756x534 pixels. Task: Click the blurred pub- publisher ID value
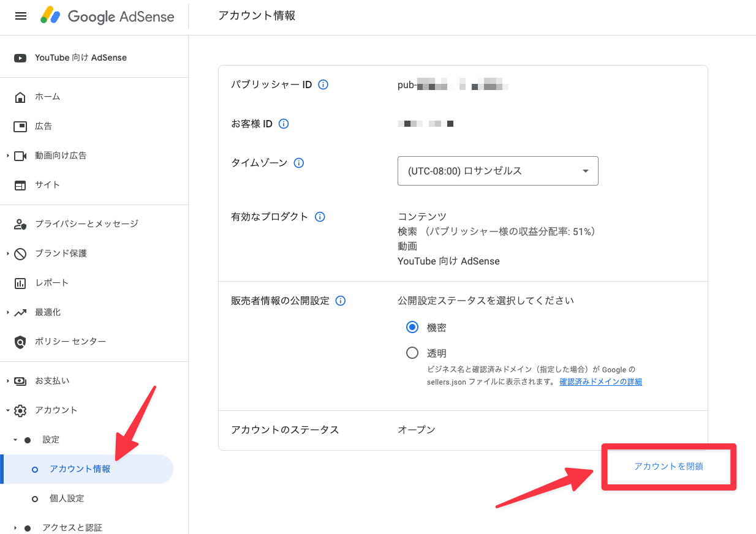[453, 85]
